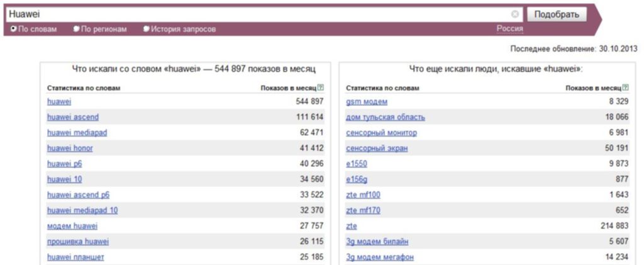Click left column header Статистика по словам
This screenshot has width=644, height=265.
[84, 88]
